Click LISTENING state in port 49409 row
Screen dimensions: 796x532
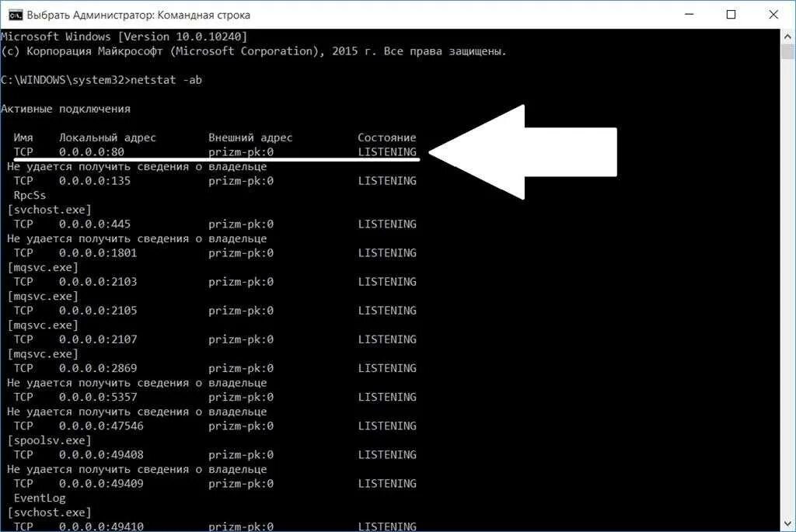(387, 484)
